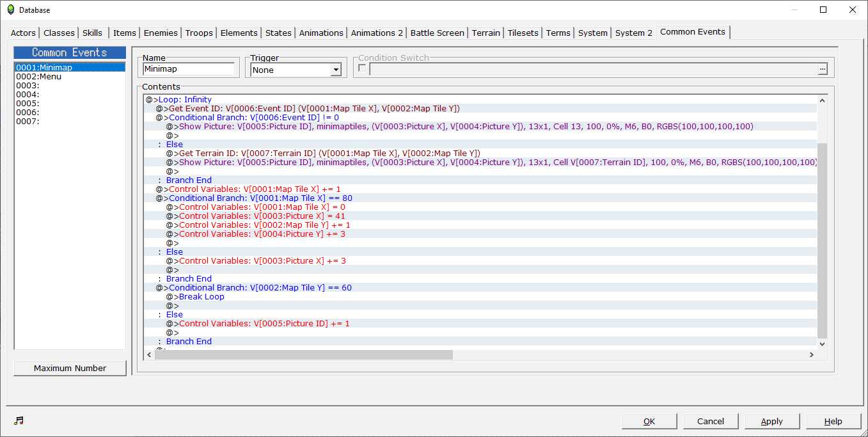Click the horizontal scrollbar thumb
The height and width of the screenshot is (437, 868).
[x=304, y=354]
